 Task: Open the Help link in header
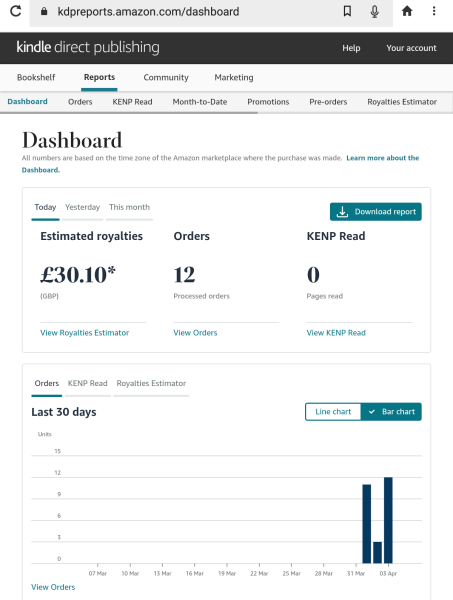click(x=351, y=48)
